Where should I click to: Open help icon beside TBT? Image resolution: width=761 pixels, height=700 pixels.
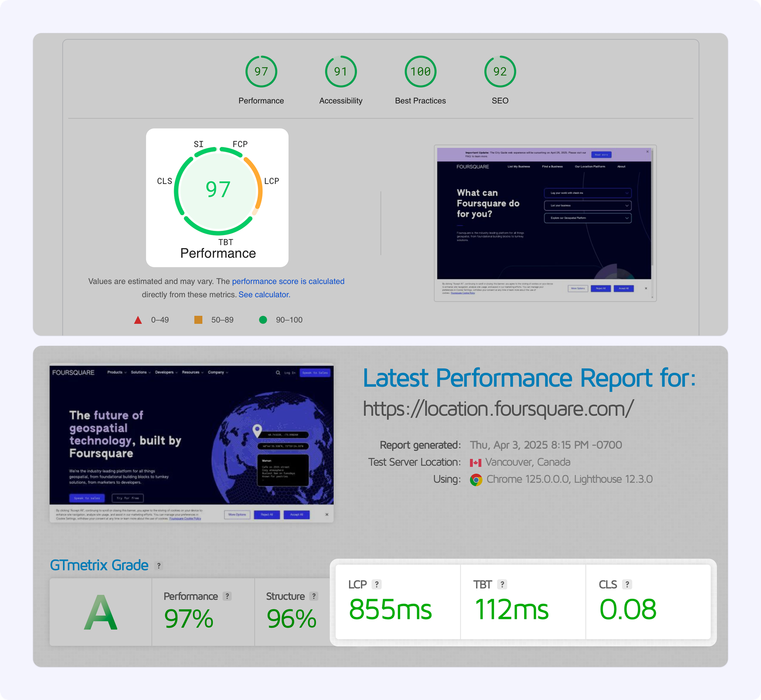(502, 584)
